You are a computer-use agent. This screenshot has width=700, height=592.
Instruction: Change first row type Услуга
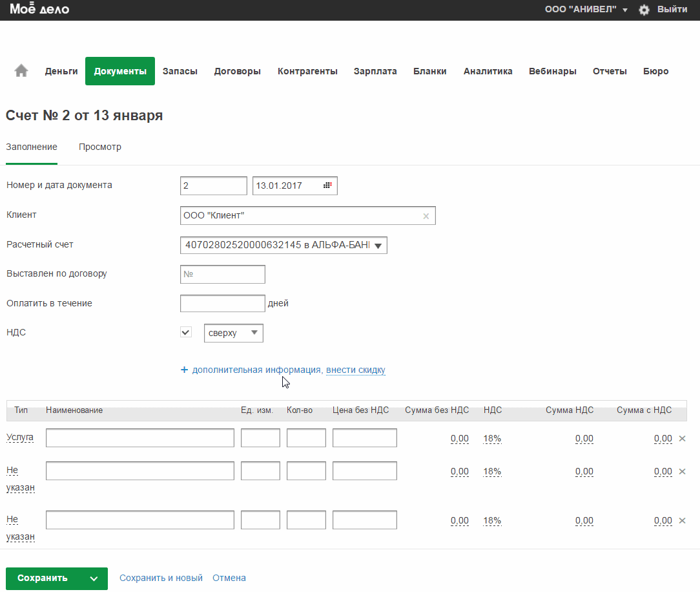click(x=20, y=438)
